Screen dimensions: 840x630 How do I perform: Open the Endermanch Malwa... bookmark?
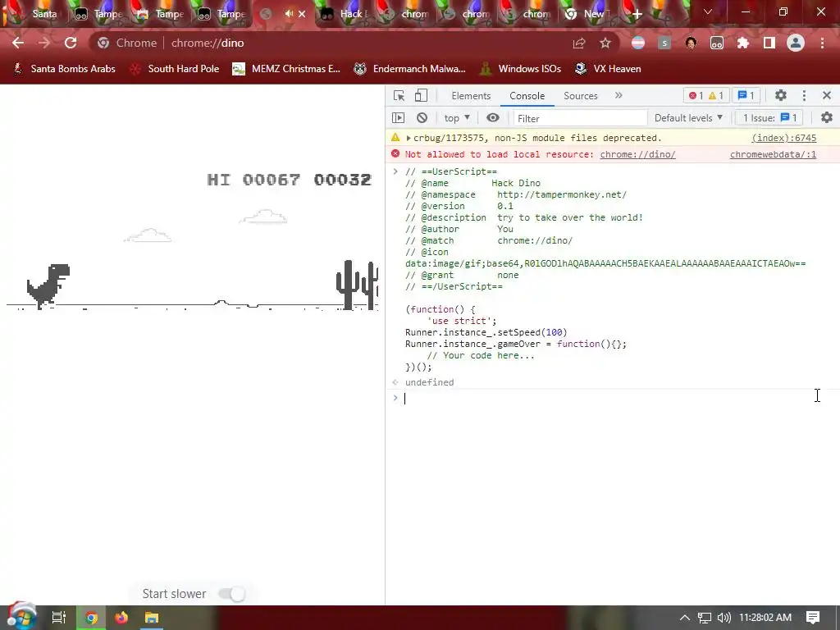tap(410, 69)
